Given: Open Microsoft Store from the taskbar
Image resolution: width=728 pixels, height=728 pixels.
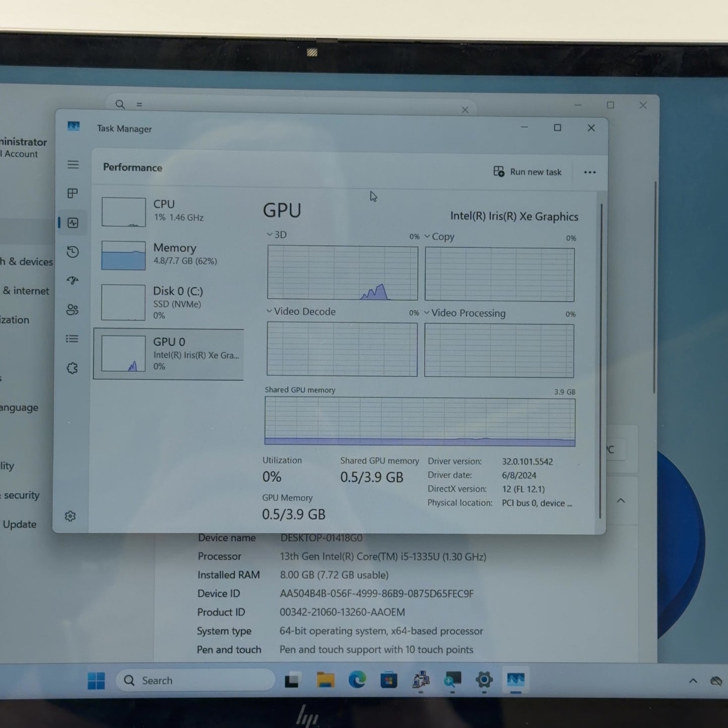Looking at the screenshot, I should [x=389, y=680].
